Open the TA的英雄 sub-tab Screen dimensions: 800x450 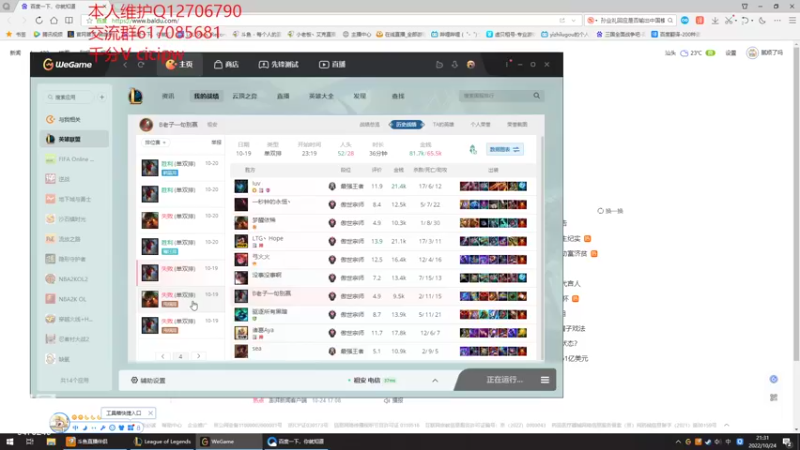pos(443,124)
